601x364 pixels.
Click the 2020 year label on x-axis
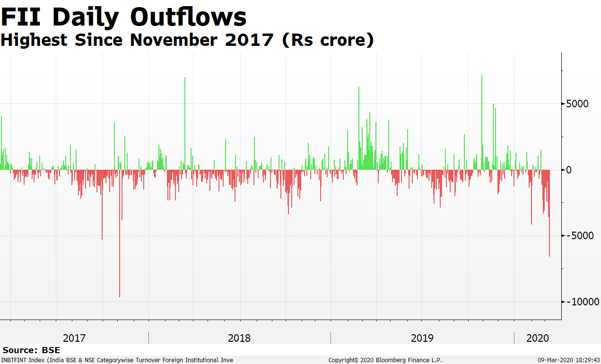538,338
